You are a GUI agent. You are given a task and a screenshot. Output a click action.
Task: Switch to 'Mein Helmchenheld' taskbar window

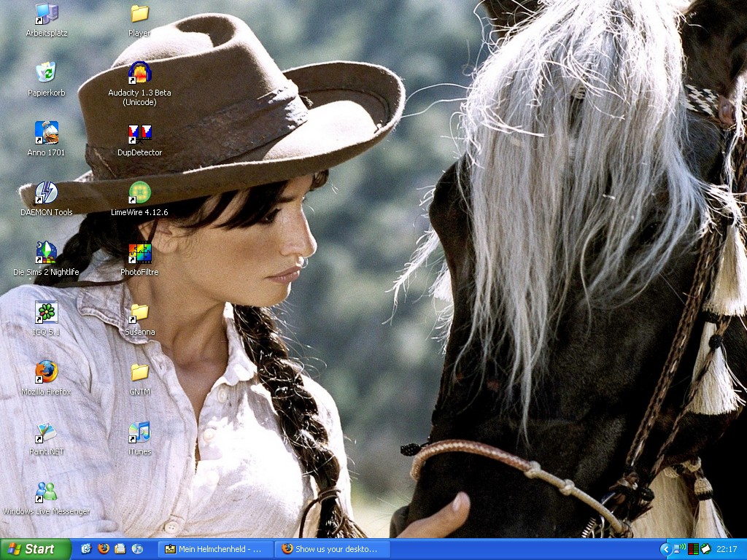coord(215,549)
